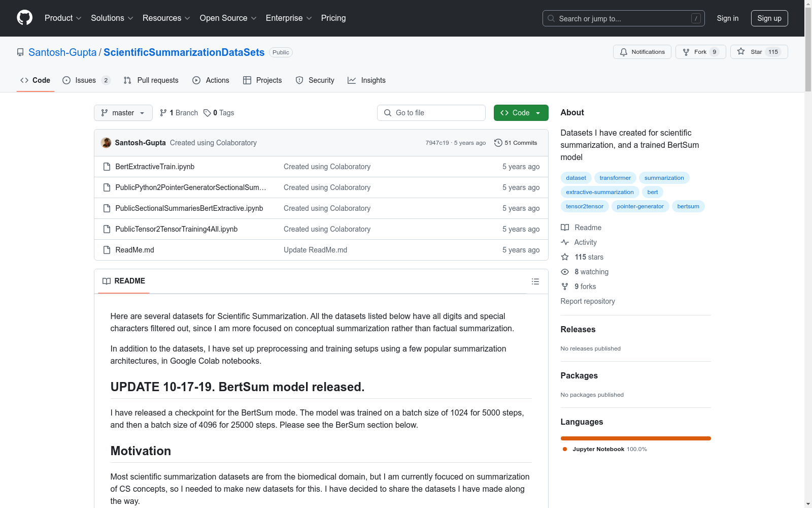Expand the Product menu
Viewport: 812px width, 508px height.
click(x=63, y=18)
